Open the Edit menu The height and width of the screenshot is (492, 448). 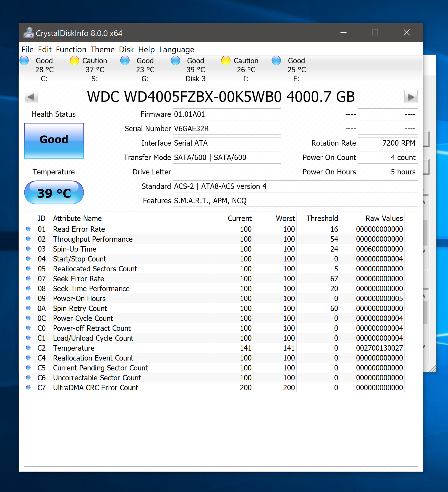45,50
